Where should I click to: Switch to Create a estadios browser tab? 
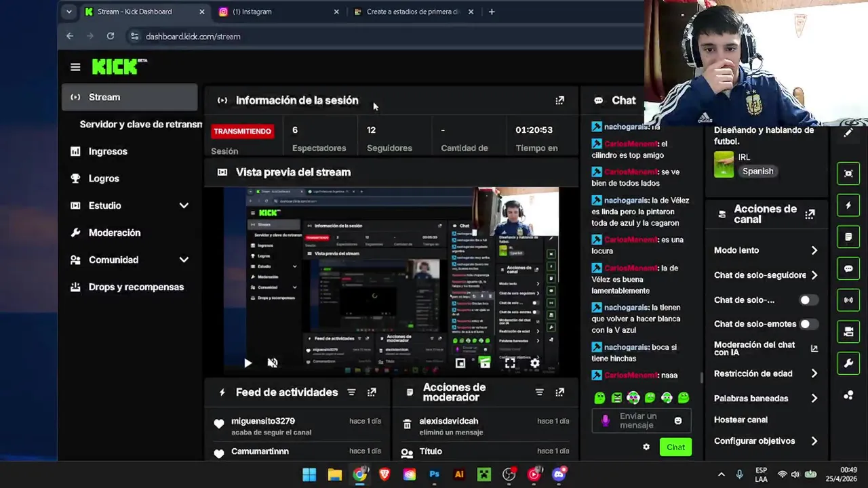click(414, 12)
